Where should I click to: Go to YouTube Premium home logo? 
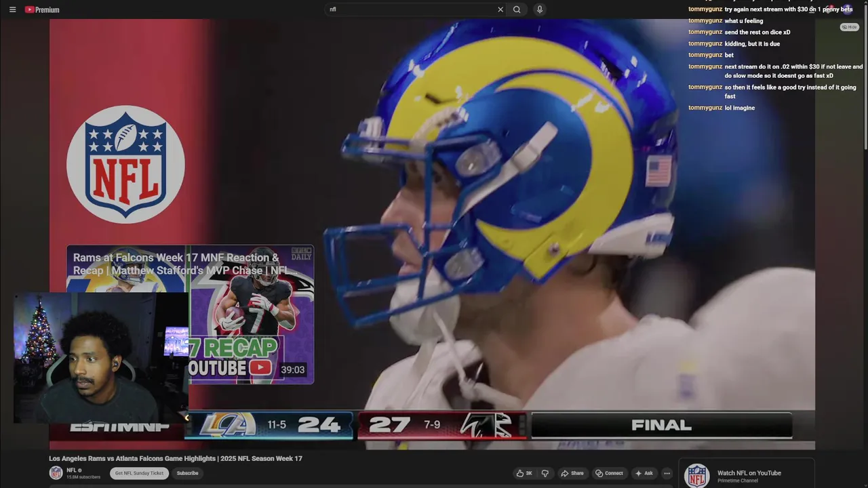(42, 9)
